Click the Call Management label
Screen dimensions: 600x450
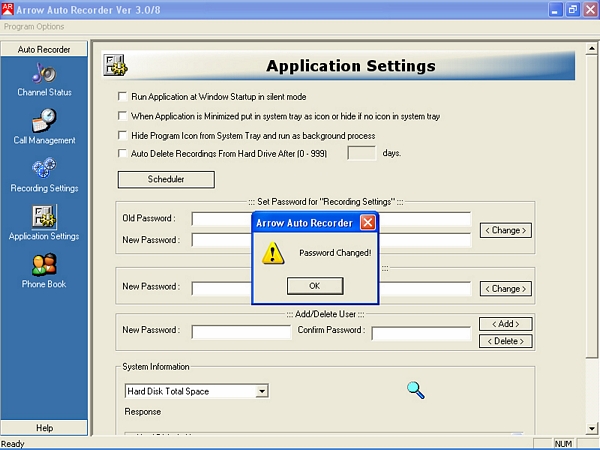[x=44, y=140]
